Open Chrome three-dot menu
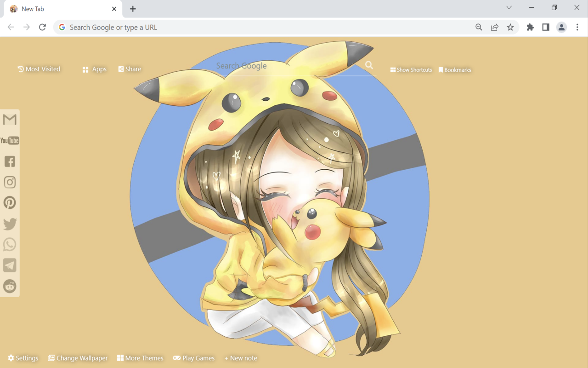Image resolution: width=588 pixels, height=368 pixels. [x=577, y=27]
